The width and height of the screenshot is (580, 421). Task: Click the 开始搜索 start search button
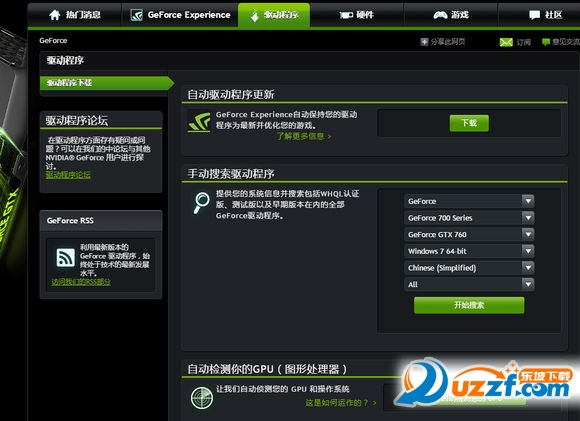point(469,305)
